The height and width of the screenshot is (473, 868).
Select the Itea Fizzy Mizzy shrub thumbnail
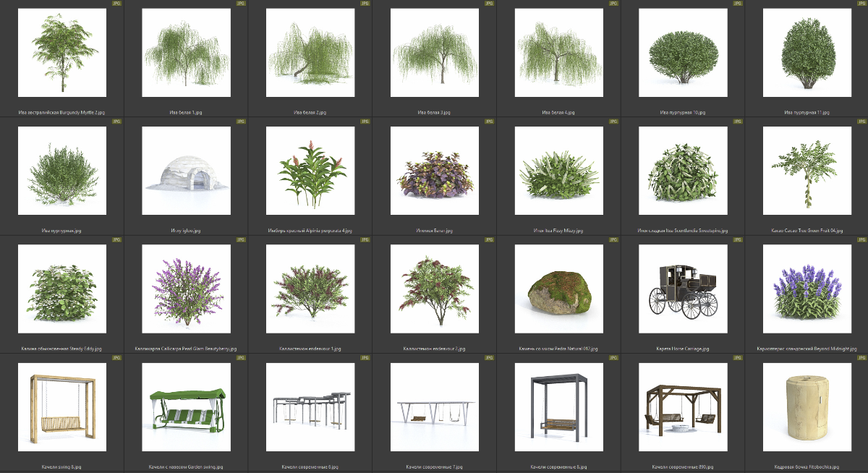click(x=558, y=171)
